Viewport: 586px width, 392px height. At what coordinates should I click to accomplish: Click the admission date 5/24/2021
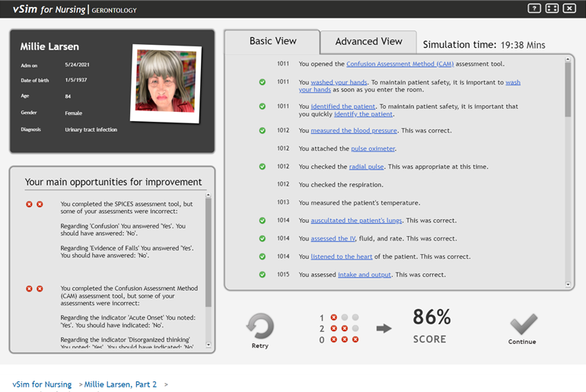77,65
